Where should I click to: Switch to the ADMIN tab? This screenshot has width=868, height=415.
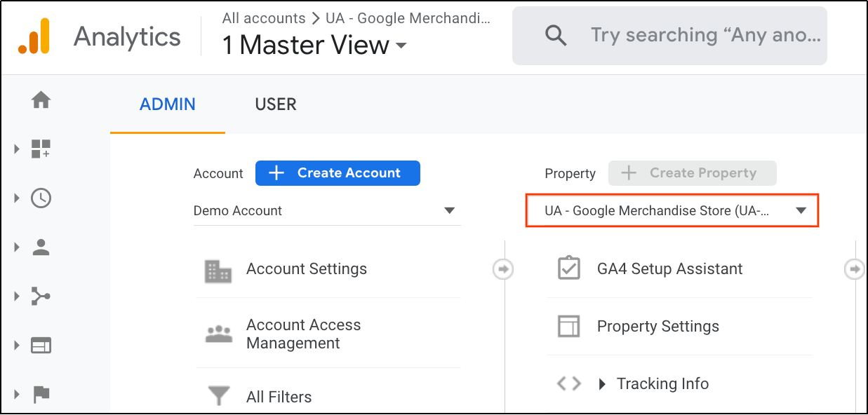tap(168, 104)
